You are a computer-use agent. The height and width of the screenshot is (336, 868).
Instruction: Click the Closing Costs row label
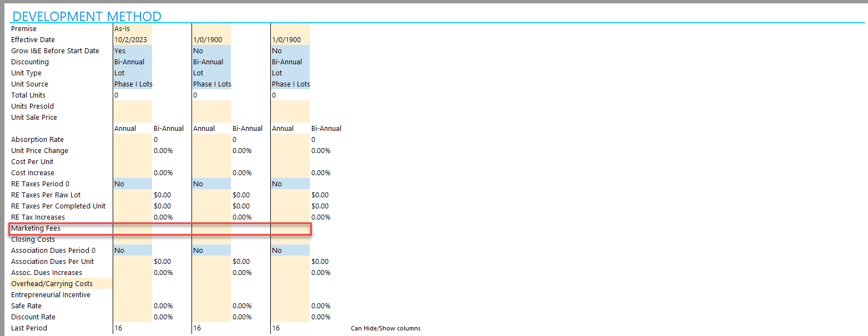point(33,239)
